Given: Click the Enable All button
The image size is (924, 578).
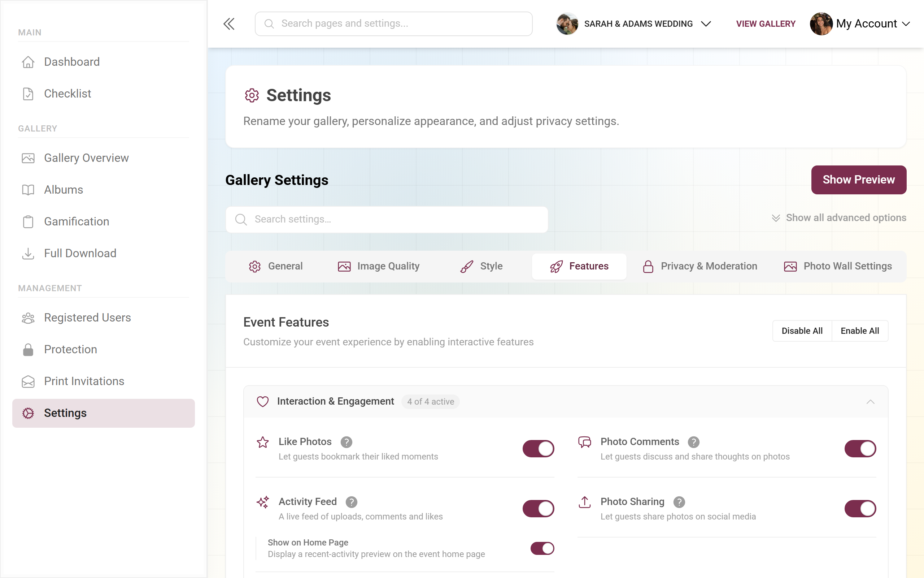Looking at the screenshot, I should coord(859,331).
